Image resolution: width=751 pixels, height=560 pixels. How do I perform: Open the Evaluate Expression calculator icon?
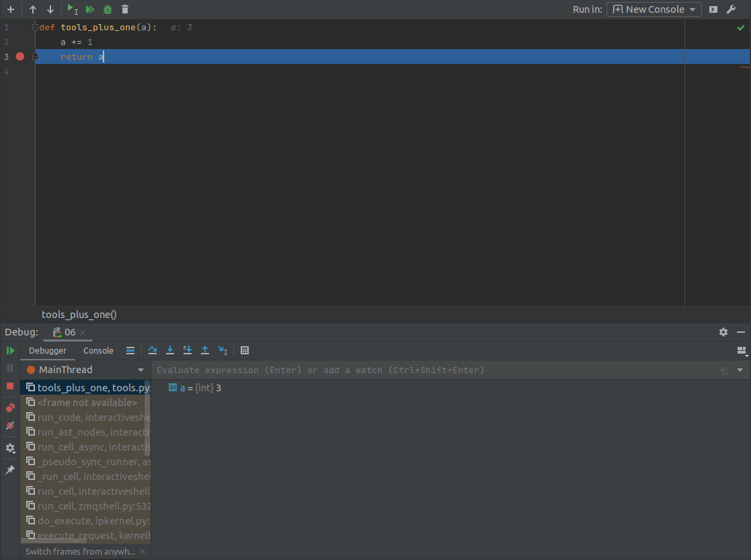coord(245,350)
